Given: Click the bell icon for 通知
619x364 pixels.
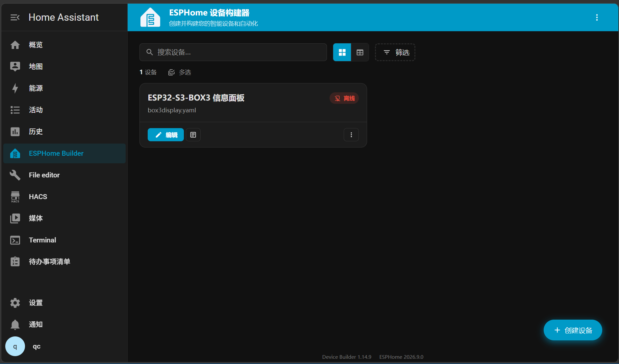Looking at the screenshot, I should 15,325.
